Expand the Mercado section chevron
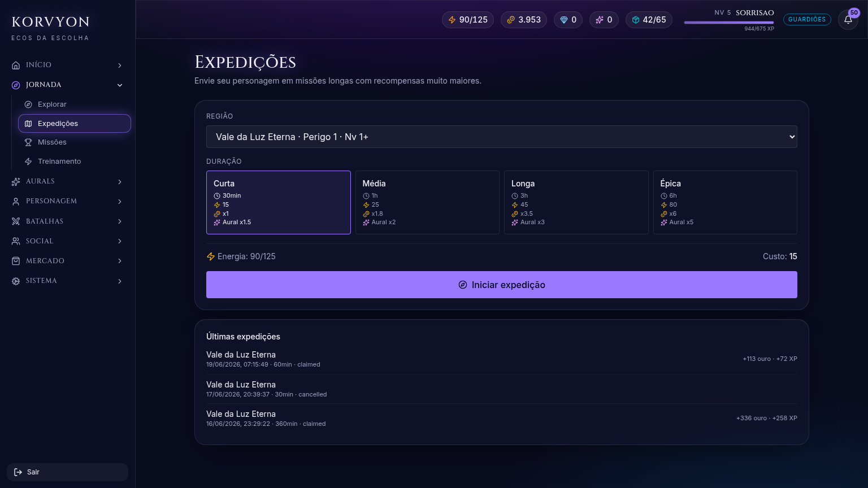Viewport: 868px width, 488px height. tap(120, 261)
